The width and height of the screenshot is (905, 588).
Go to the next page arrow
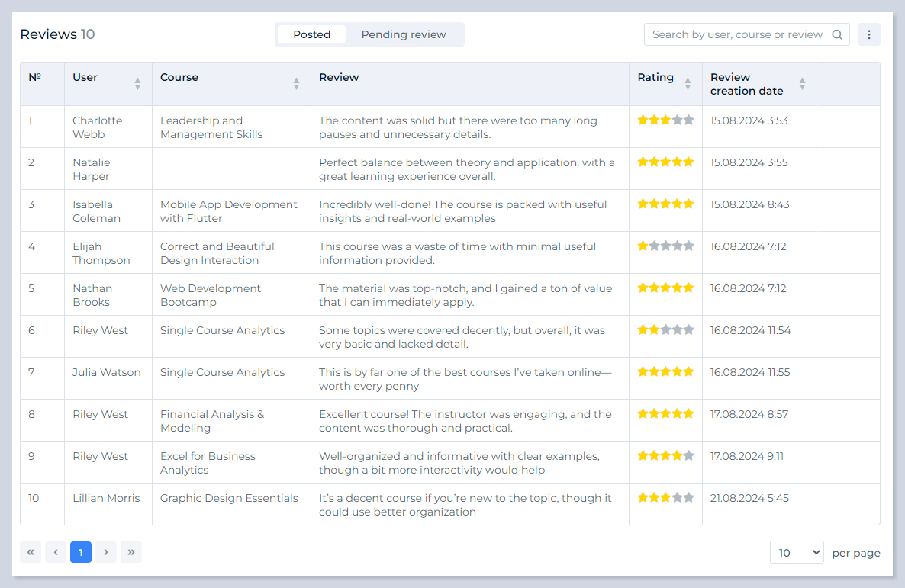click(106, 552)
